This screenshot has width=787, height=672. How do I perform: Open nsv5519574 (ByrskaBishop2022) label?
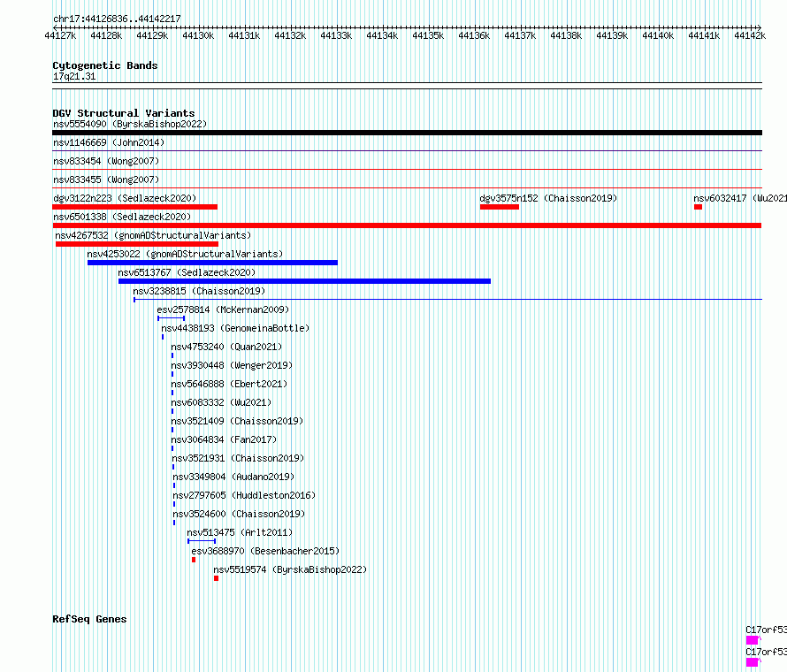coord(290,569)
